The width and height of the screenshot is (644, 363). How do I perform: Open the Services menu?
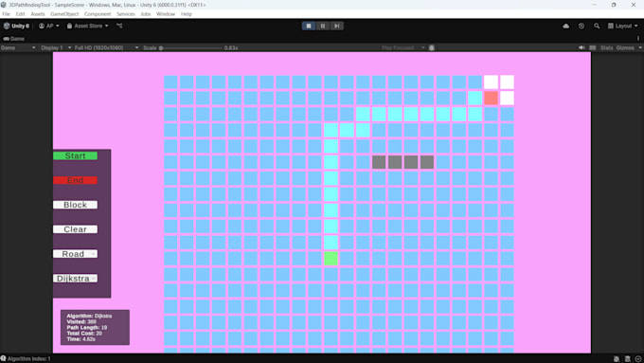point(126,14)
